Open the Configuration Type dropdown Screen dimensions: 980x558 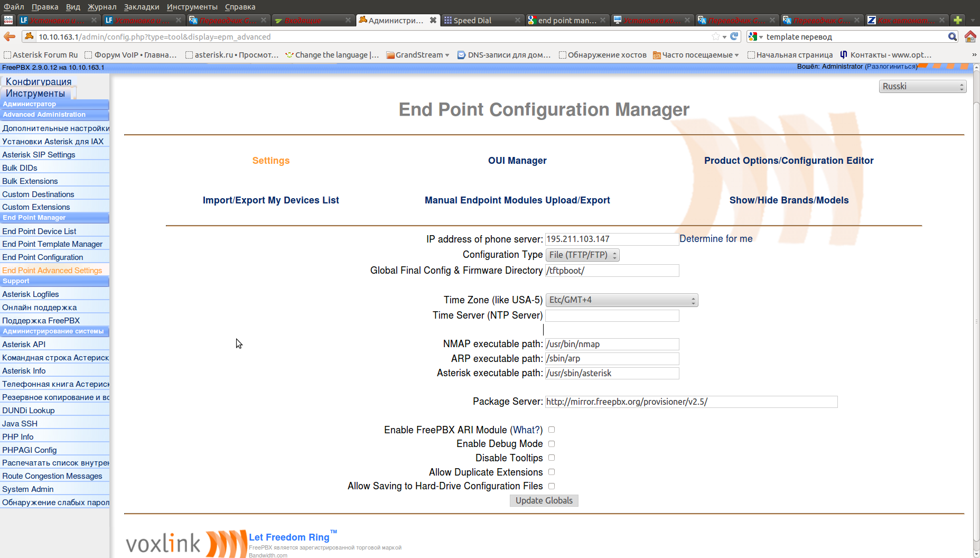tap(582, 255)
